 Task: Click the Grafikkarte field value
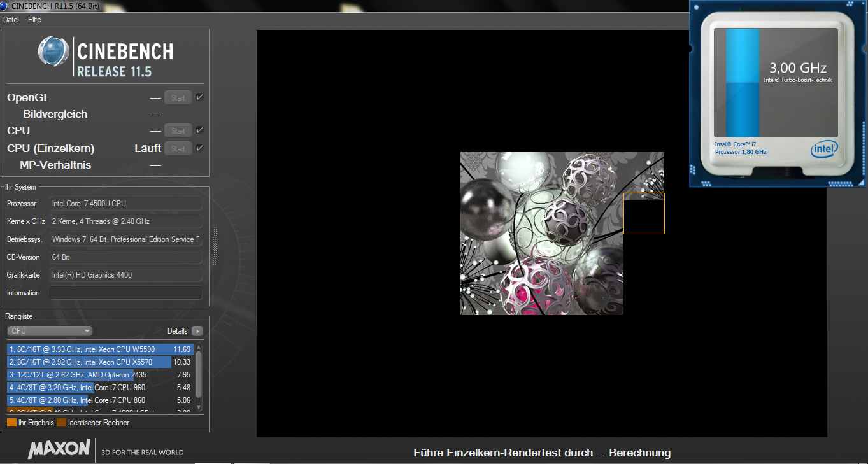(126, 275)
